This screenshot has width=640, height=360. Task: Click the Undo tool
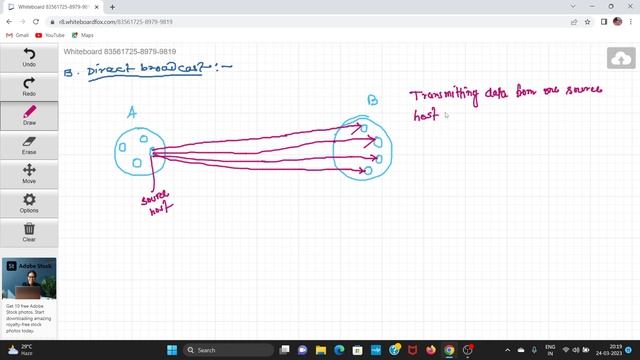[29, 58]
